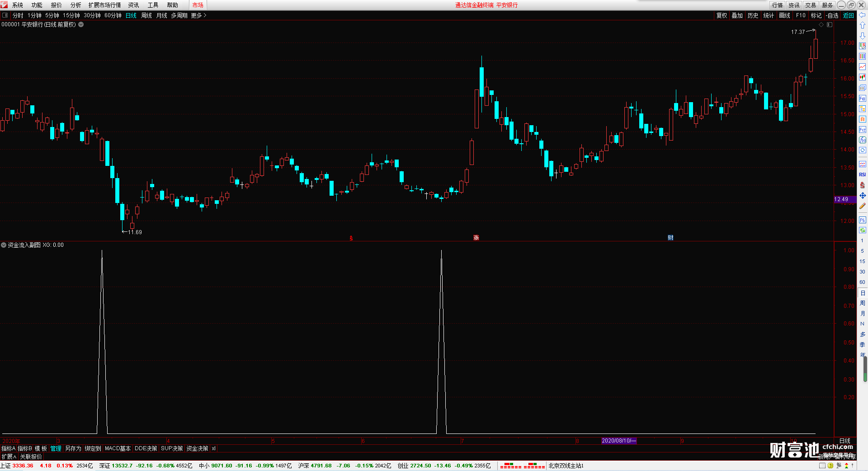Open the red line chart icon
Image resolution: width=868 pixels, height=471 pixels.
(862, 67)
